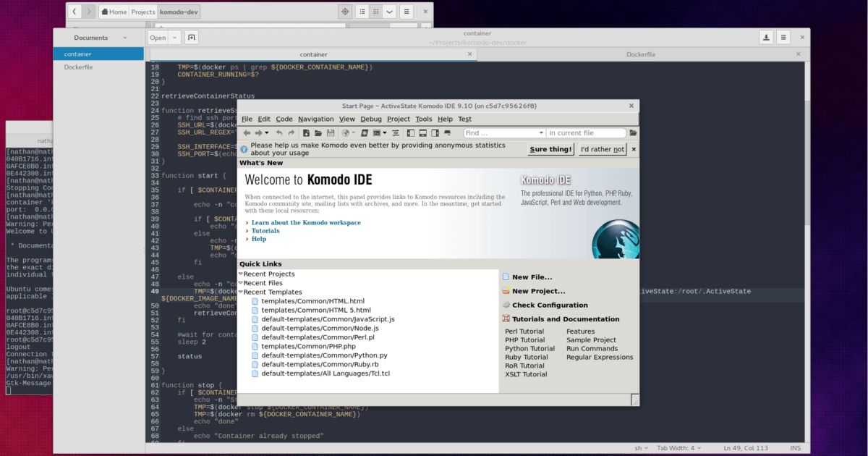Click the 'I'd rather not' button
Image resolution: width=868 pixels, height=456 pixels.
(603, 149)
